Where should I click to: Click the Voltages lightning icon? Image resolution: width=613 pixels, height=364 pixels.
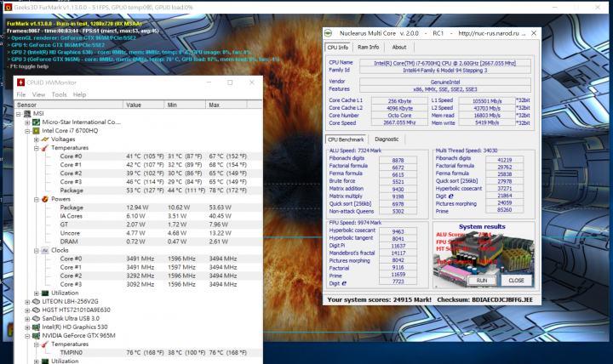[x=45, y=139]
